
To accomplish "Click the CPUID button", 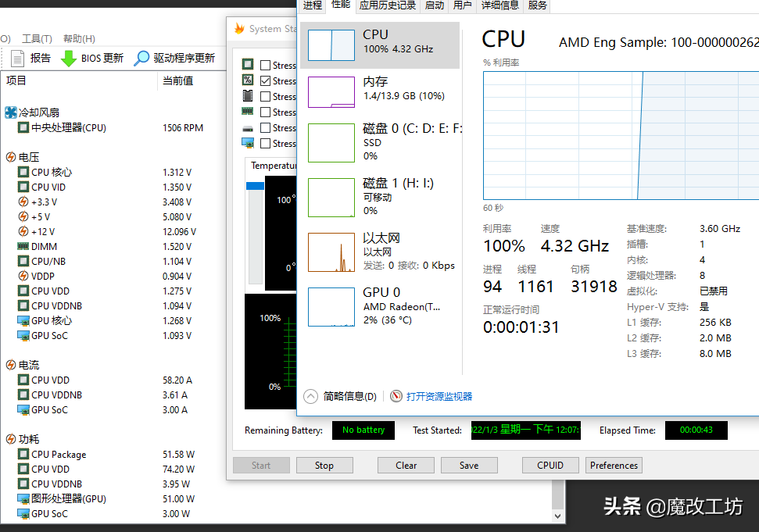I will 550,466.
